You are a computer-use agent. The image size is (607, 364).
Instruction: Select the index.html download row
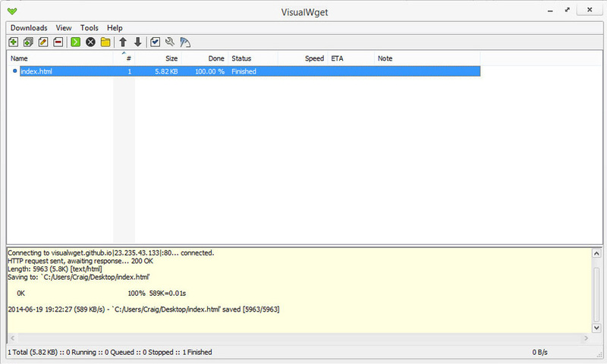pyautogui.click(x=250, y=71)
